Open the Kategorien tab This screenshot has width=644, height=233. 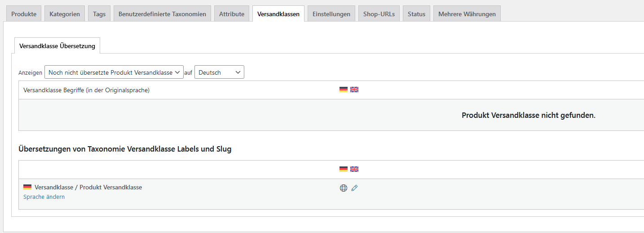point(65,14)
